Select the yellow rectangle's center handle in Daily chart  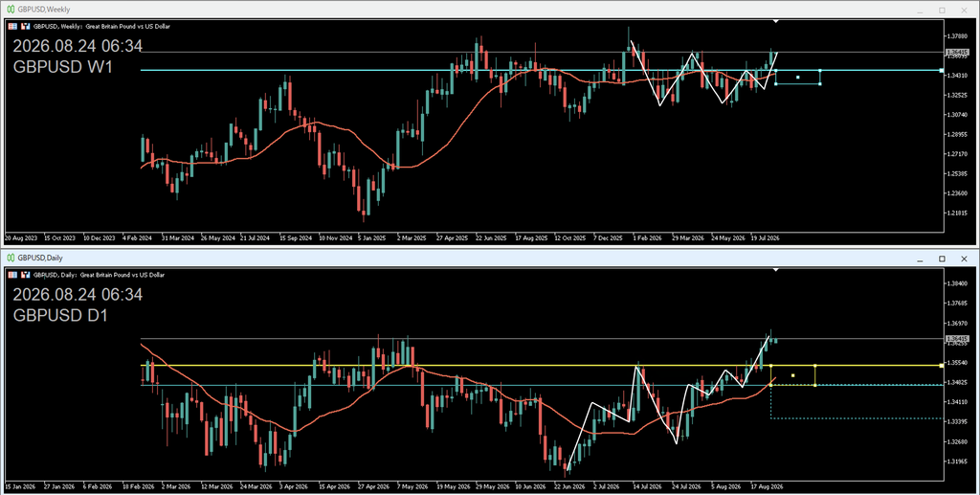tap(792, 375)
